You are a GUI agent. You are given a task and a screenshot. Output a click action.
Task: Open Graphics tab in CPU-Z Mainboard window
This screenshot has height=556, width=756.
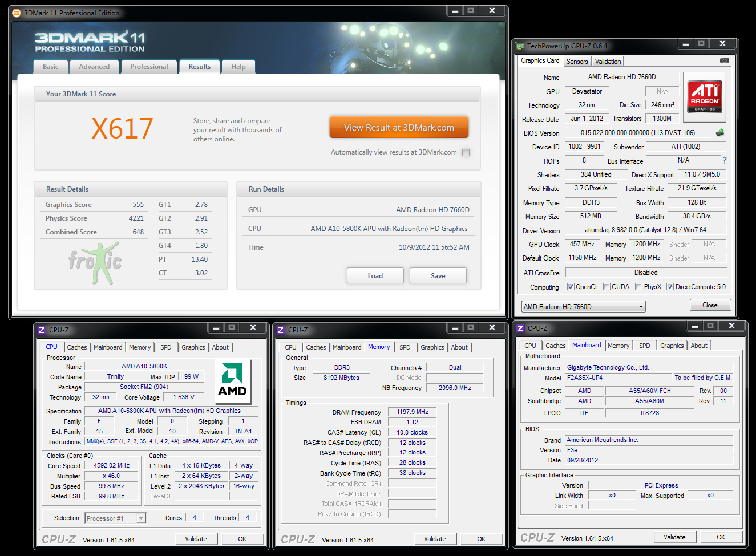tap(672, 346)
